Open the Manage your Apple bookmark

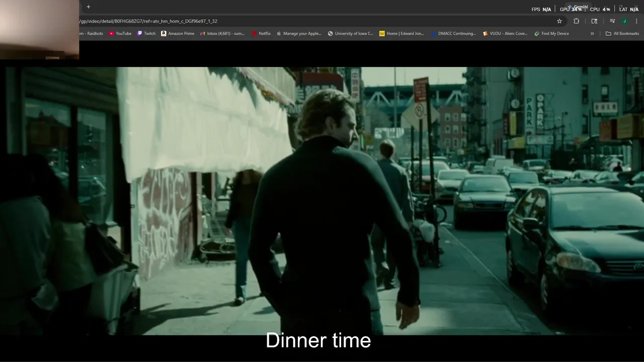point(299,34)
